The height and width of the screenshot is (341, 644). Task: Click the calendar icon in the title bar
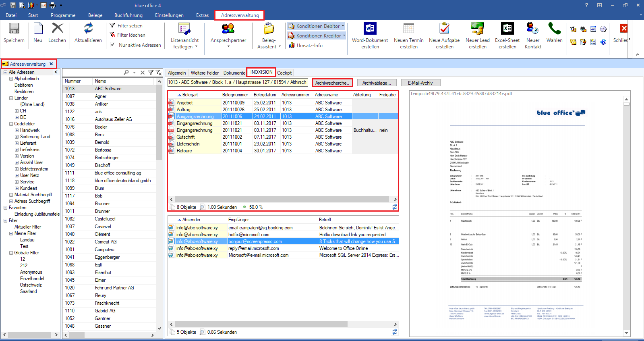pyautogui.click(x=43, y=5)
